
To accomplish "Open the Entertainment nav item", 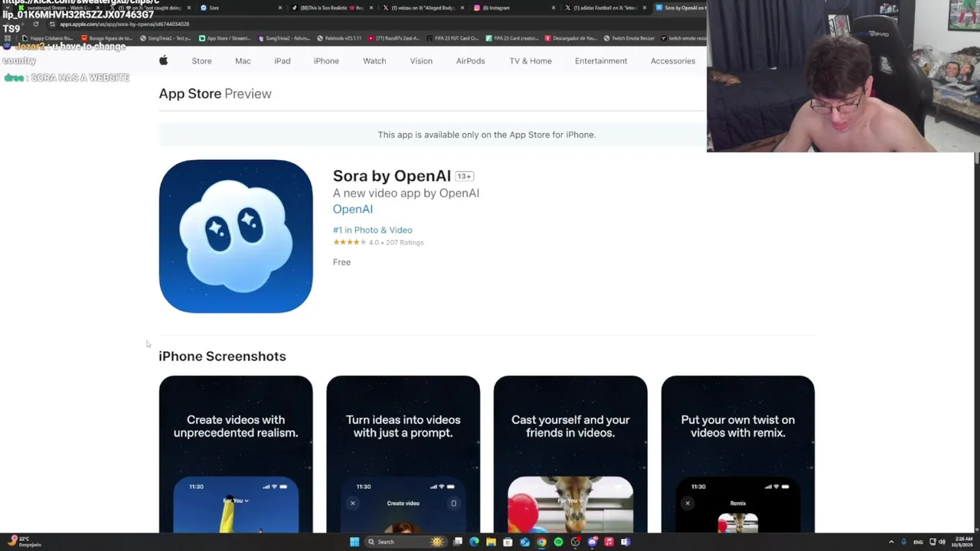I will (601, 60).
